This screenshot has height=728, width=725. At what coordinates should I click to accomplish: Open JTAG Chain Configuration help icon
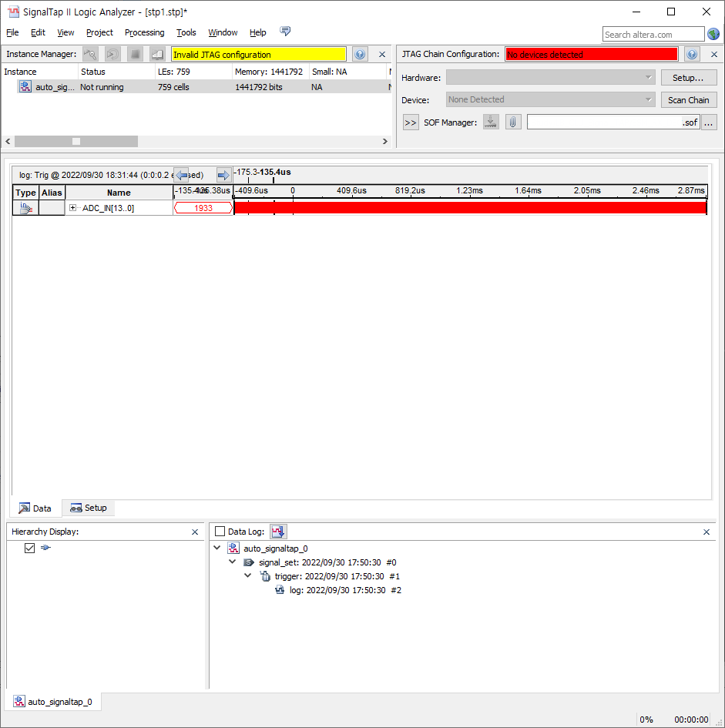pos(692,55)
